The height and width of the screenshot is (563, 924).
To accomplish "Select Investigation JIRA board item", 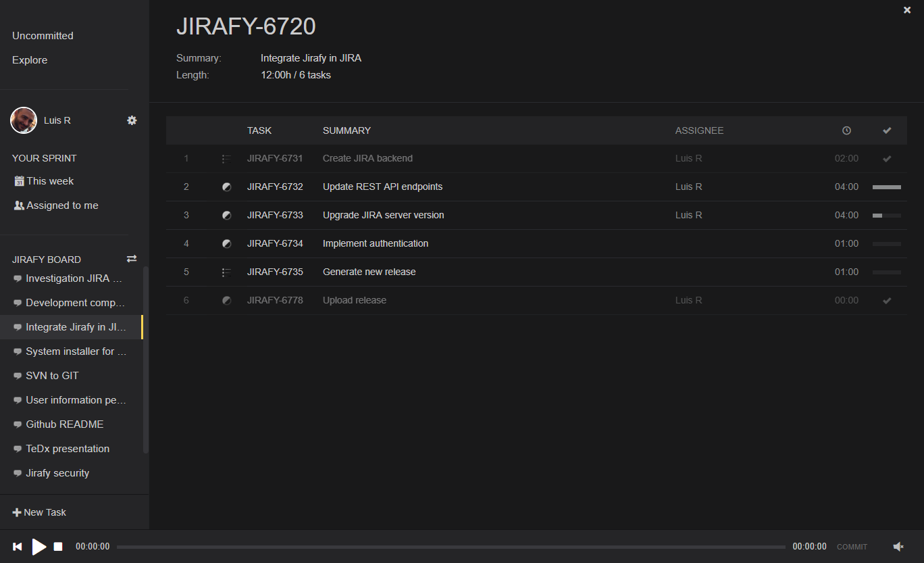I will click(71, 278).
